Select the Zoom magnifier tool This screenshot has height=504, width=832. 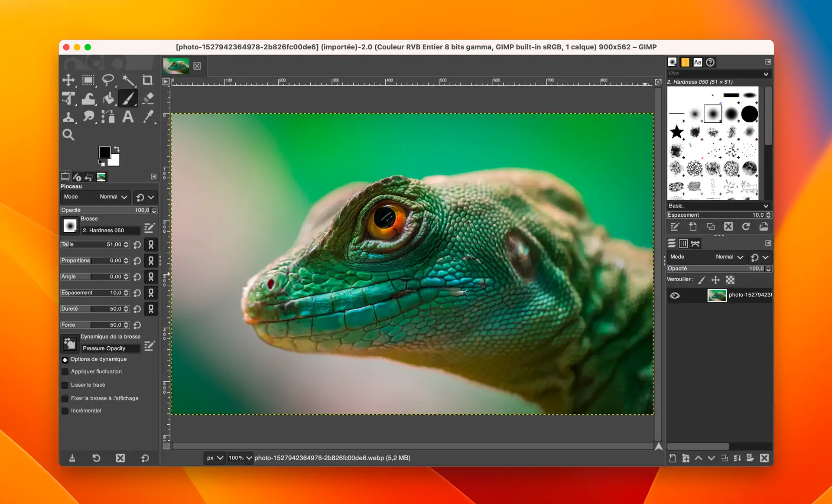tap(68, 135)
